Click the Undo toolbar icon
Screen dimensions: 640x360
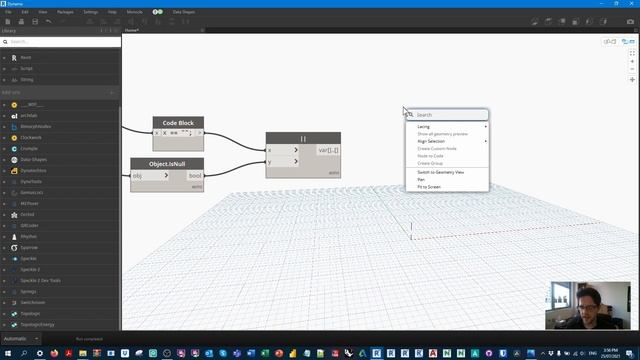[49, 21]
